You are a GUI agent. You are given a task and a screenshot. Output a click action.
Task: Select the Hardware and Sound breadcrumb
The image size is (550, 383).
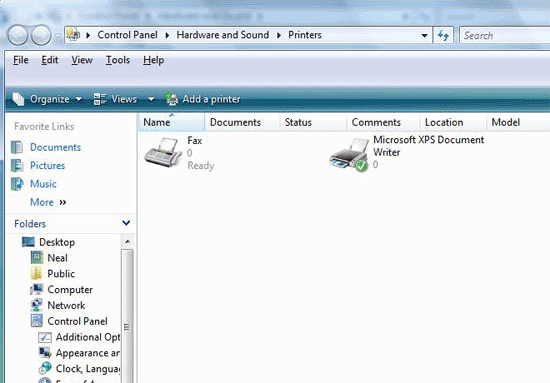pyautogui.click(x=223, y=35)
